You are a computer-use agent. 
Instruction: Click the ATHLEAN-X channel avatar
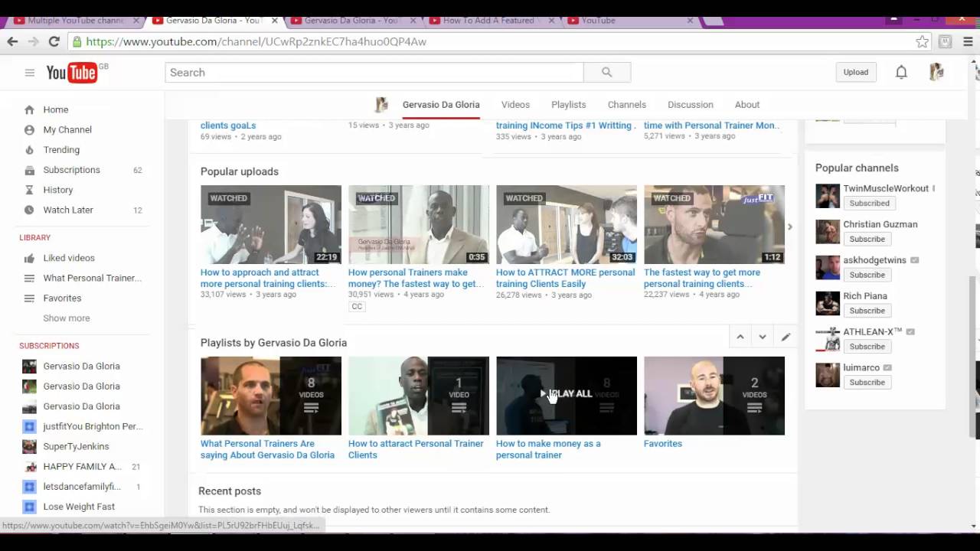(828, 339)
